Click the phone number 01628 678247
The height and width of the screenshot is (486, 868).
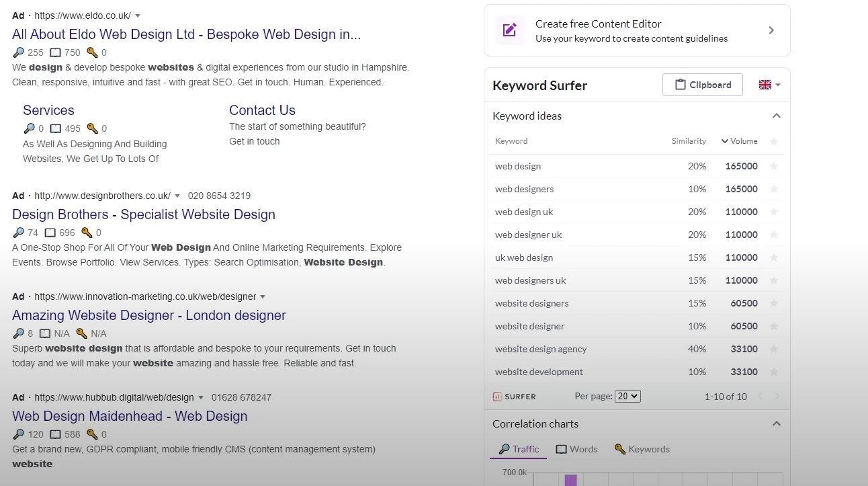tap(241, 397)
